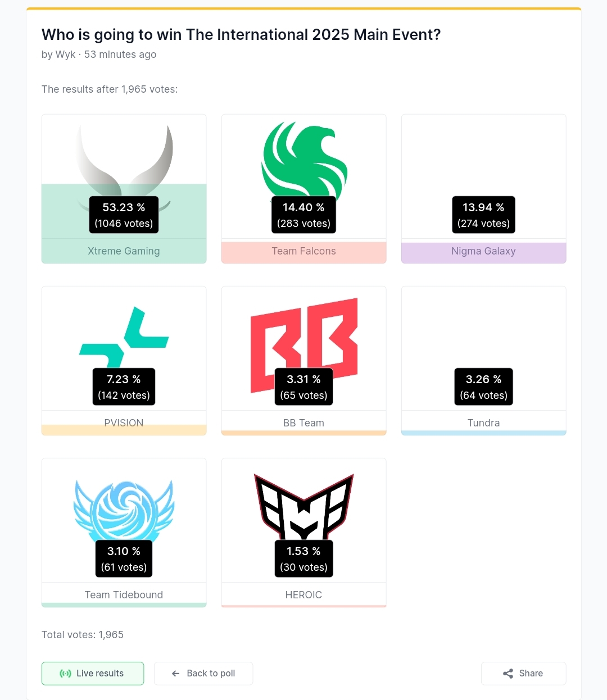The height and width of the screenshot is (700, 607).
Task: Click the live broadcast indicator icon
Action: [66, 674]
